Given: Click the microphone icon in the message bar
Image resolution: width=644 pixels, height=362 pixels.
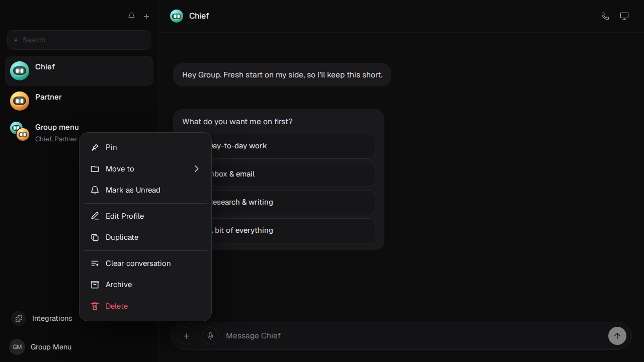Looking at the screenshot, I should pyautogui.click(x=210, y=336).
